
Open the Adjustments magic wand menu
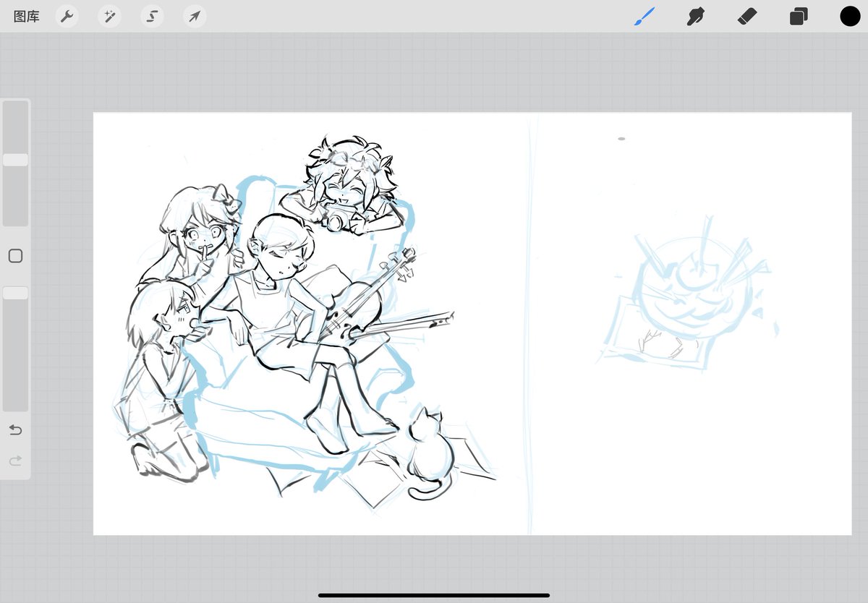click(x=110, y=17)
